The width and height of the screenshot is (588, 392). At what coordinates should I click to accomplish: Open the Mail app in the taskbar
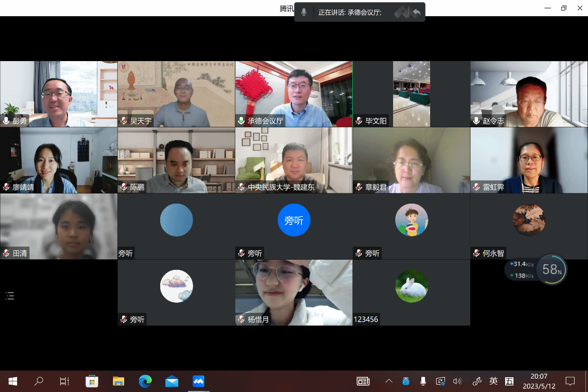pos(172,381)
